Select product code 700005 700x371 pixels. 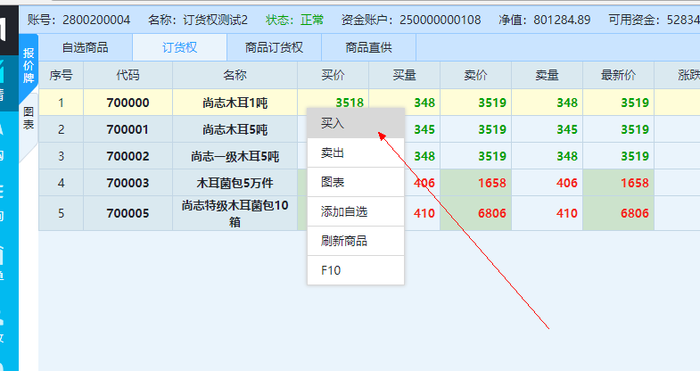(x=128, y=213)
